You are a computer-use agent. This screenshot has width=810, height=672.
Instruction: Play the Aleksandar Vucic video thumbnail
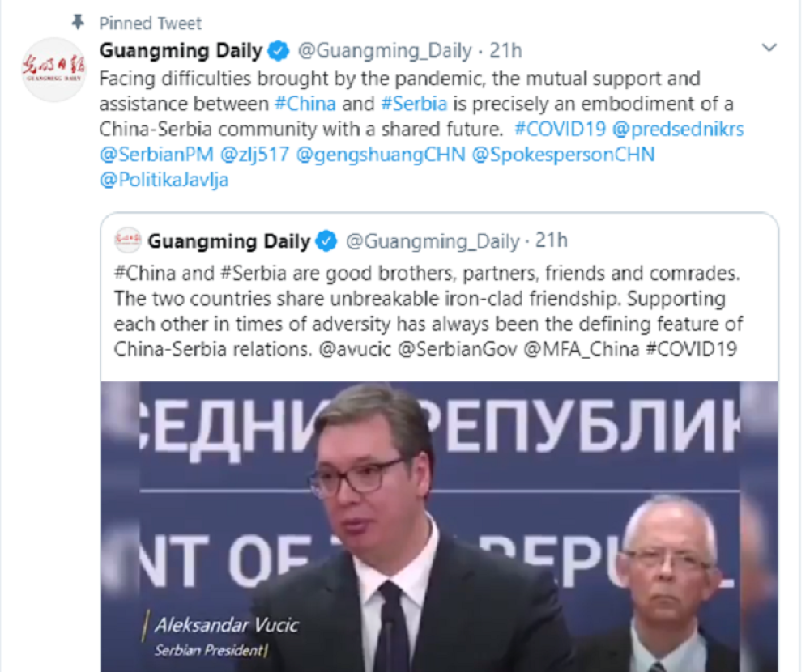click(440, 526)
